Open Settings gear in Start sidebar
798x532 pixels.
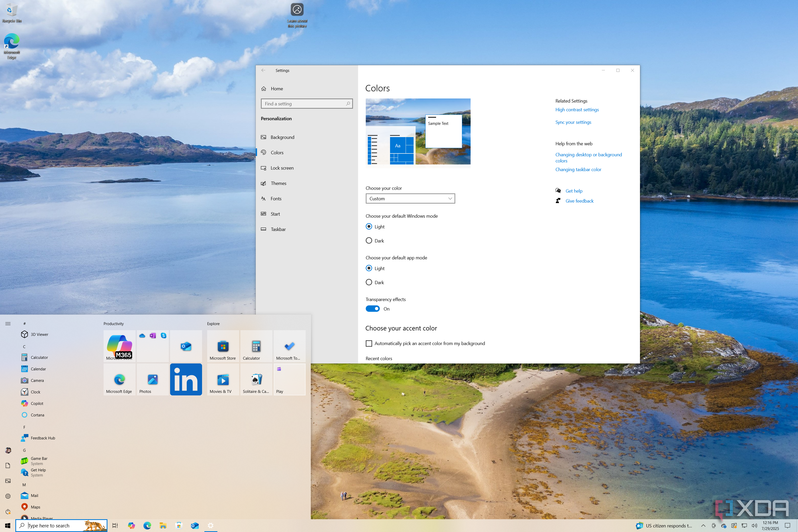(x=8, y=496)
